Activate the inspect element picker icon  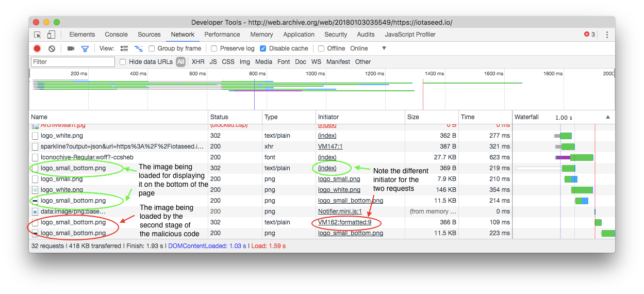pyautogui.click(x=38, y=35)
